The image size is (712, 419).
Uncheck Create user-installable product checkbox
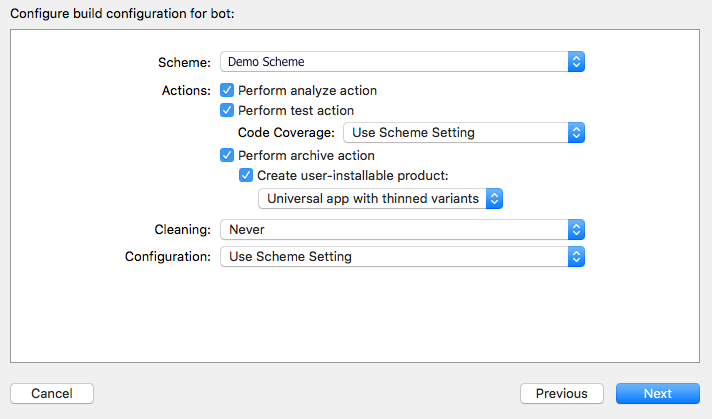point(247,175)
